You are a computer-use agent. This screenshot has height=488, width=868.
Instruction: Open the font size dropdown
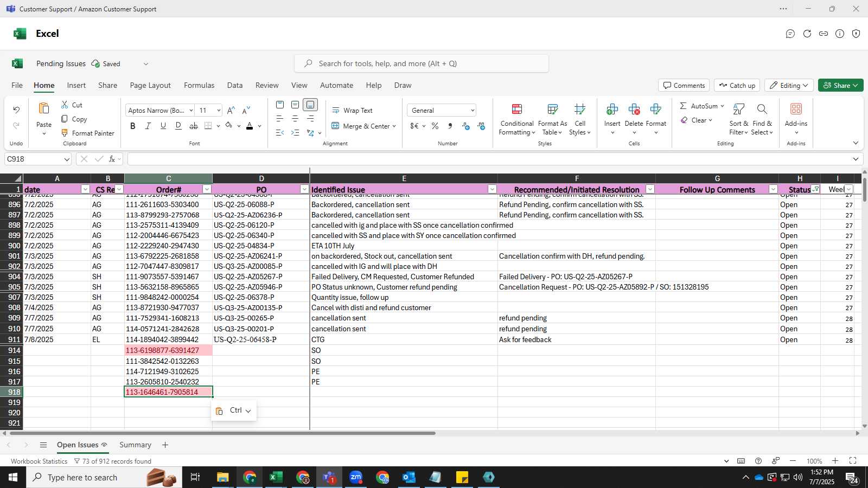point(219,111)
